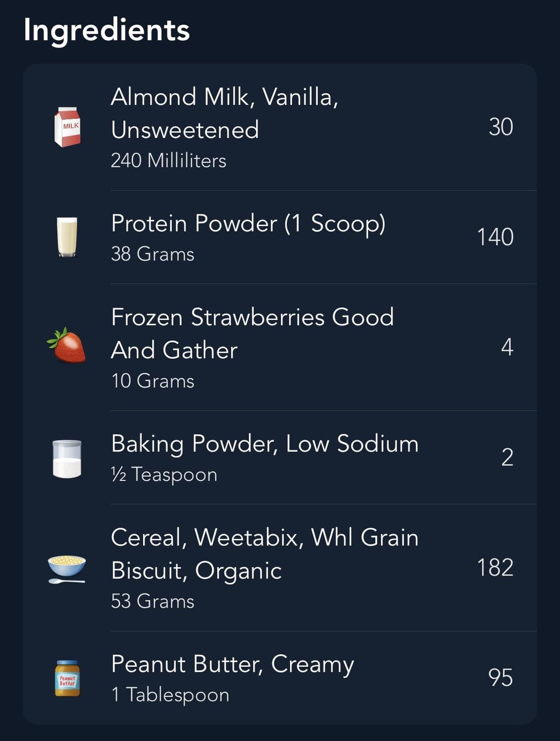The image size is (560, 741).
Task: Tap the 140 calorie value
Action: (495, 237)
